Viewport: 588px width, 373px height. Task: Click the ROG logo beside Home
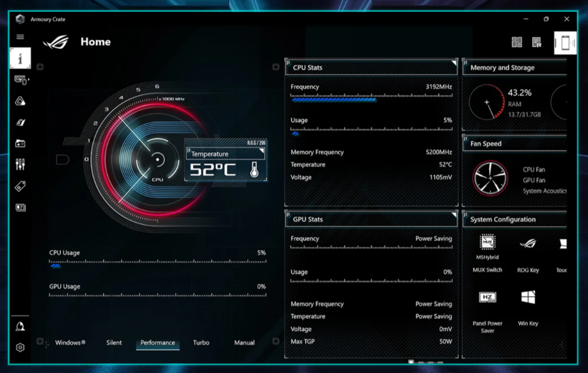click(56, 42)
